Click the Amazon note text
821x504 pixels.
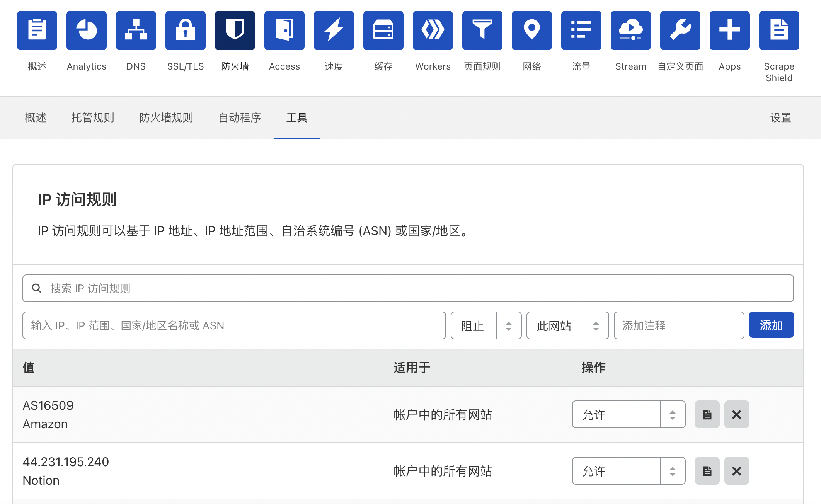coord(45,424)
